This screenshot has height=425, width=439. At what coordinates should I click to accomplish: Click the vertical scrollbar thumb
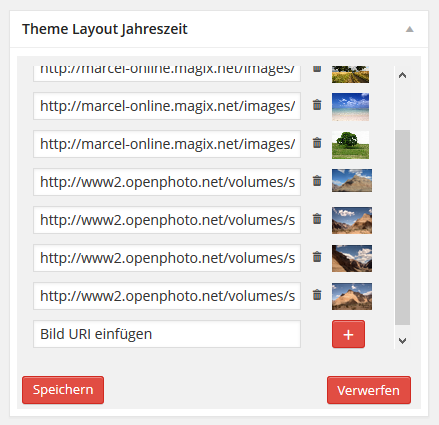click(402, 227)
